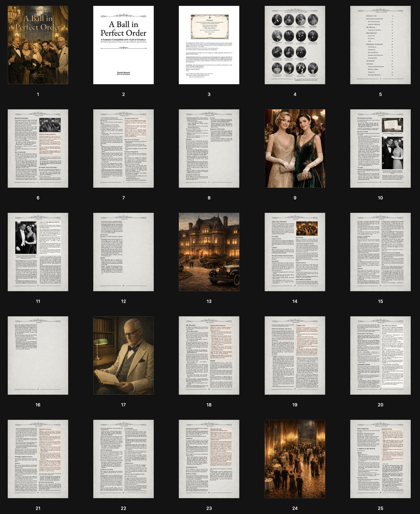Click page 12 half-filled text page thumbnail
This screenshot has height=514, width=420.
click(123, 252)
